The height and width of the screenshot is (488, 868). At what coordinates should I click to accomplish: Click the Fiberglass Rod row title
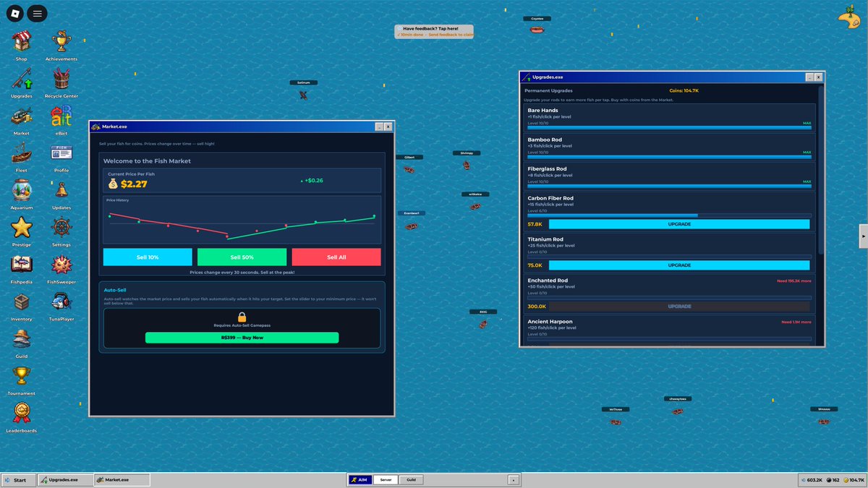[x=547, y=168]
